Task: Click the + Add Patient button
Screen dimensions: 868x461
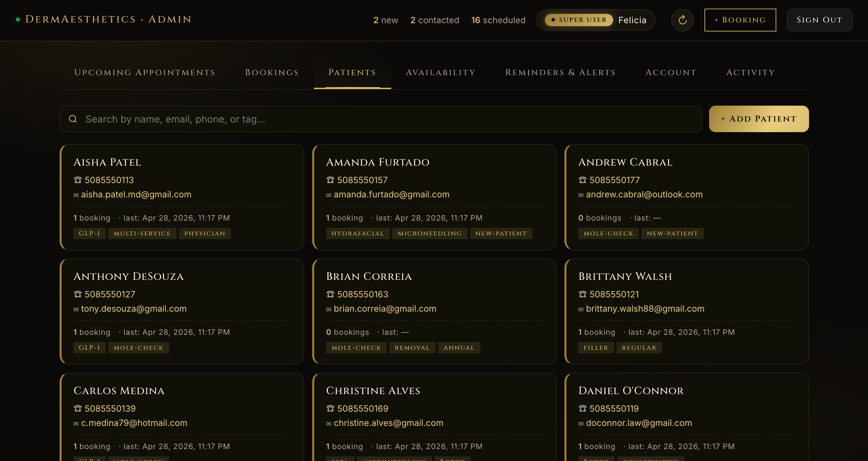Action: click(758, 119)
